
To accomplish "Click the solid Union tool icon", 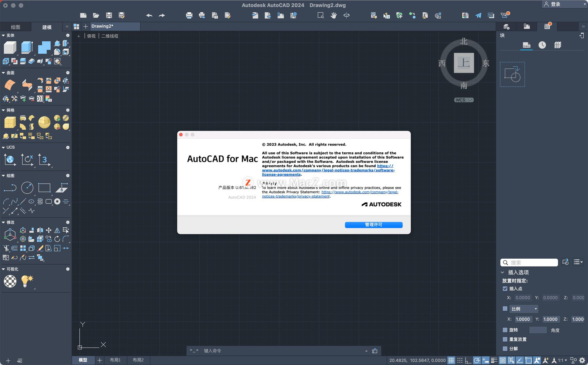I will [x=44, y=48].
